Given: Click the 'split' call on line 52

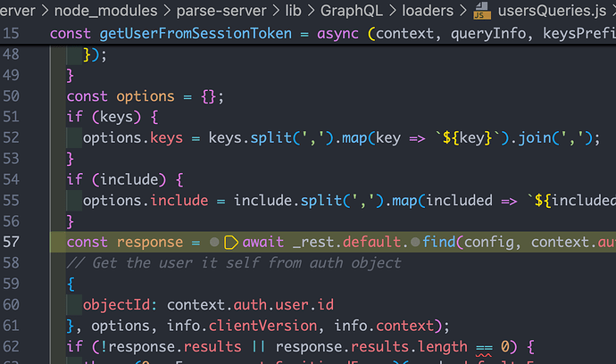Looking at the screenshot, I should point(274,138).
